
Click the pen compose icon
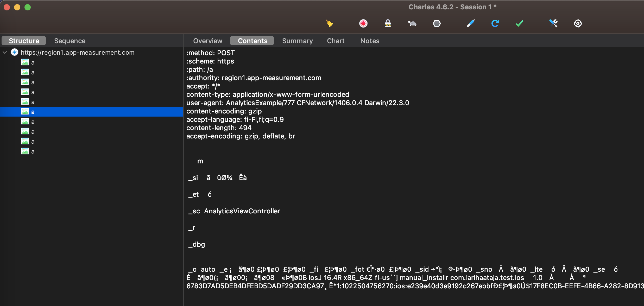tap(471, 23)
